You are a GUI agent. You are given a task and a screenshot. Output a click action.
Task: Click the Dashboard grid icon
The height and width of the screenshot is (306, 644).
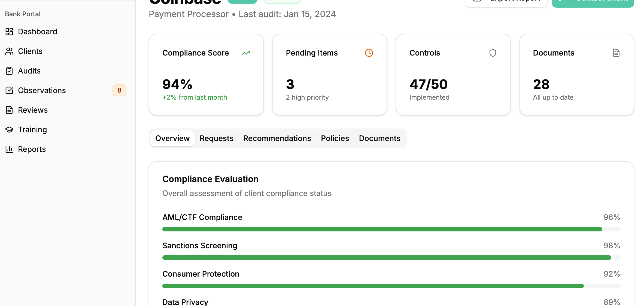(9, 32)
